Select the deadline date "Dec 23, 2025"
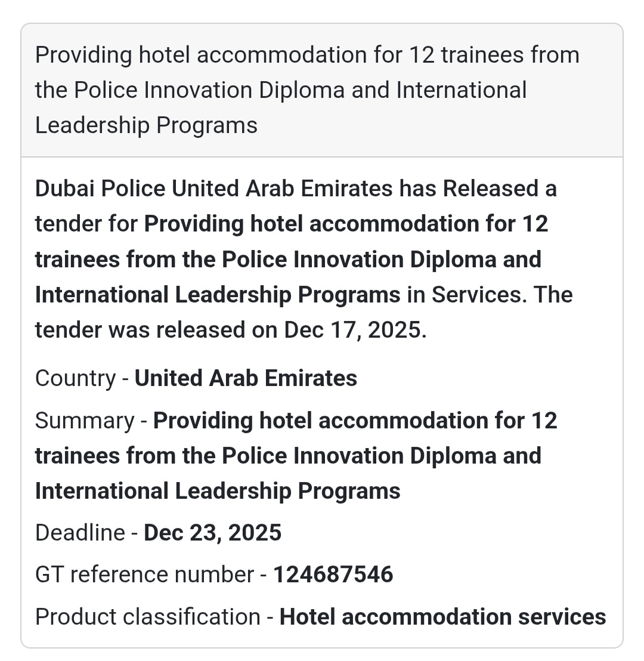The width and height of the screenshot is (644, 661). pos(213,532)
